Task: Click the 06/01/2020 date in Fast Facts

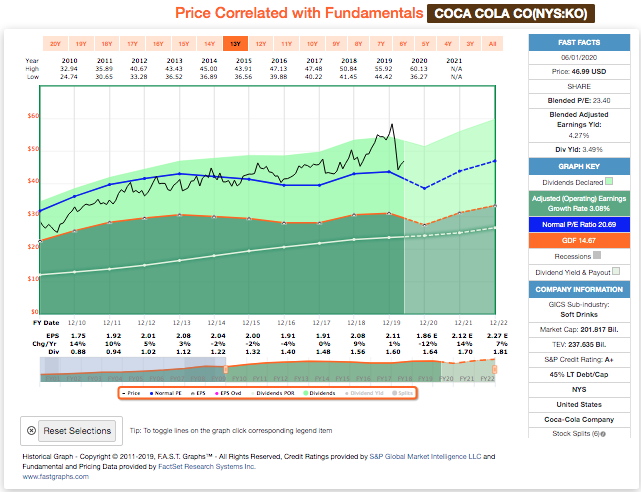Action: (579, 58)
